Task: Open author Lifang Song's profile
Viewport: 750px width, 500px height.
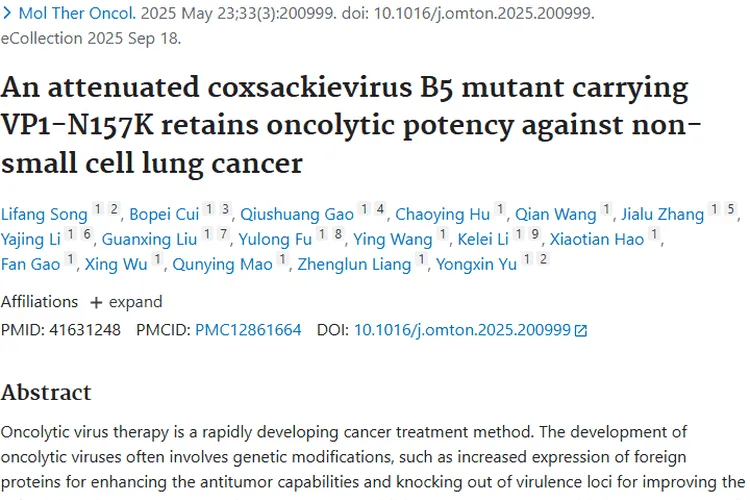Action: (44, 214)
